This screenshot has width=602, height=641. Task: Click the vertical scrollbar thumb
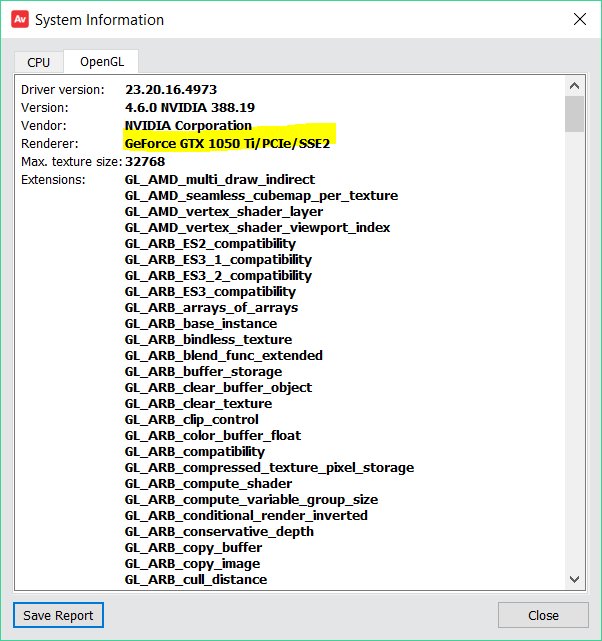click(574, 114)
